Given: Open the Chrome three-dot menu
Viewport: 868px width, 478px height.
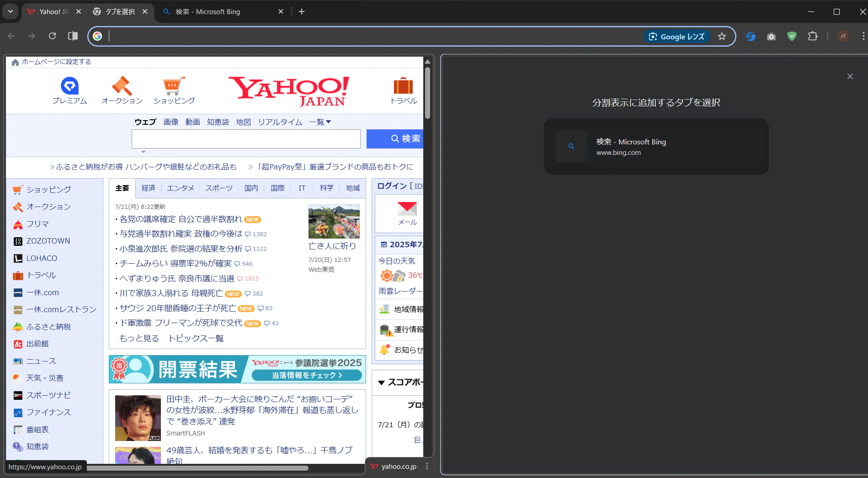Looking at the screenshot, I should (863, 37).
